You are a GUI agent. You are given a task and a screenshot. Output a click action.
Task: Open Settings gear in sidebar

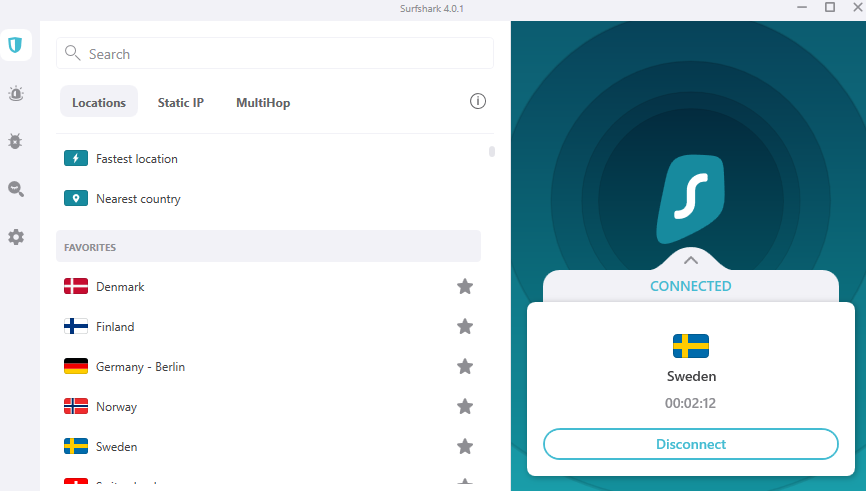click(x=15, y=237)
